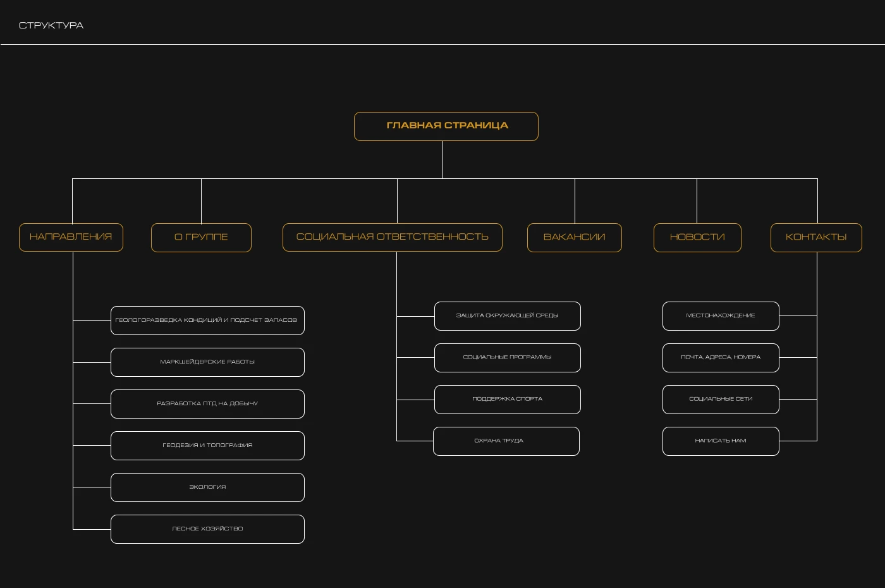The width and height of the screenshot is (885, 588).
Task: Click the КОНТАКТЫ section box
Action: [815, 238]
